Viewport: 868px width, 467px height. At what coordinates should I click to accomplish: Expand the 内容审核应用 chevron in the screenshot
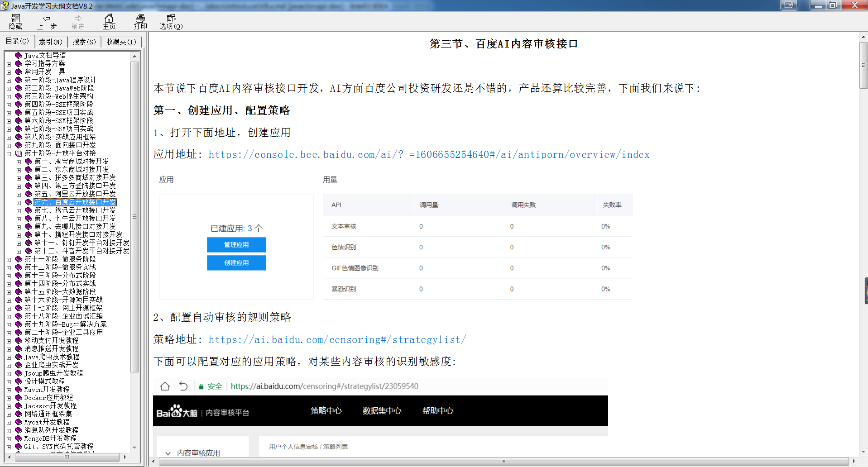(168, 453)
